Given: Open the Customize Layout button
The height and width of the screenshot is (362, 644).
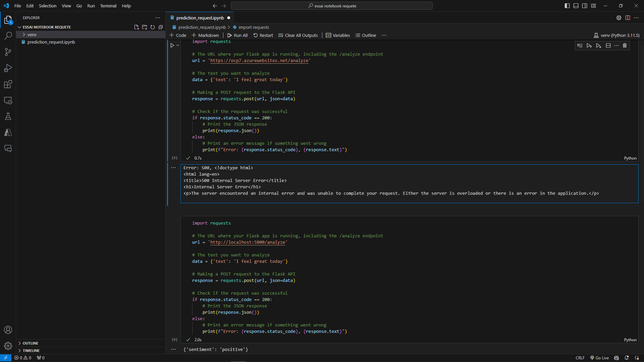Looking at the screenshot, I should [x=593, y=6].
